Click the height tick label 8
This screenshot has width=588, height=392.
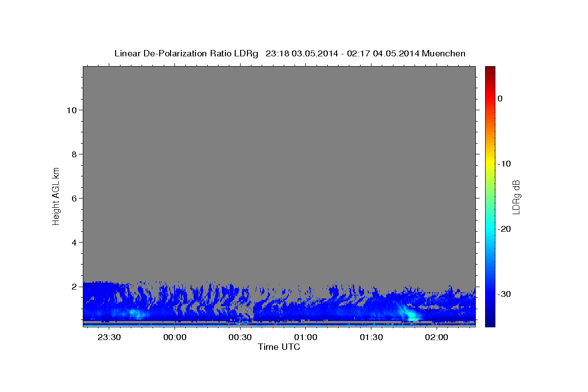(73, 154)
